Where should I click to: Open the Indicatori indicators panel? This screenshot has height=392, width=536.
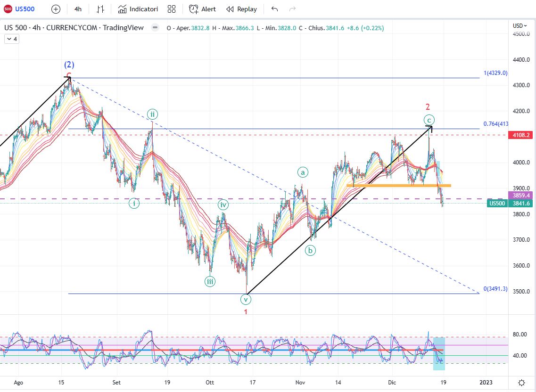[x=138, y=9]
